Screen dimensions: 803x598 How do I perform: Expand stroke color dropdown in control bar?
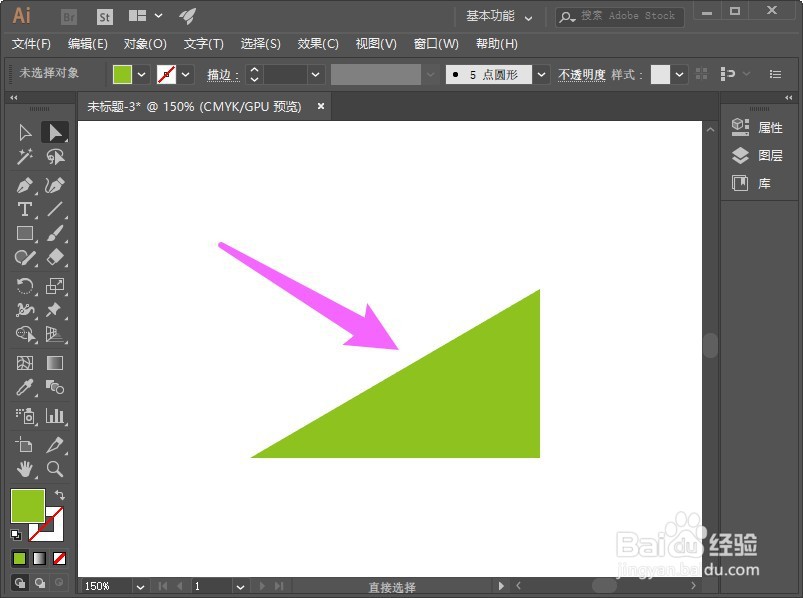(185, 75)
